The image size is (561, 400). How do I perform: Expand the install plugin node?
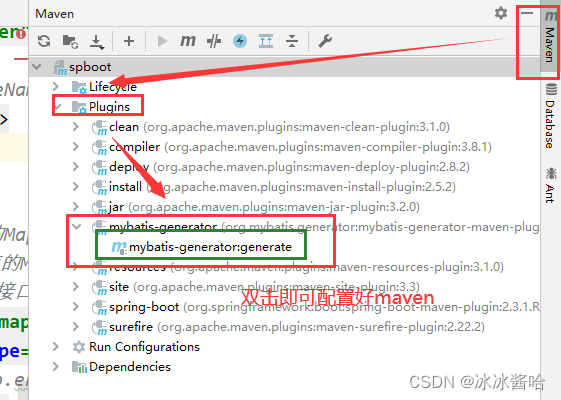75,187
